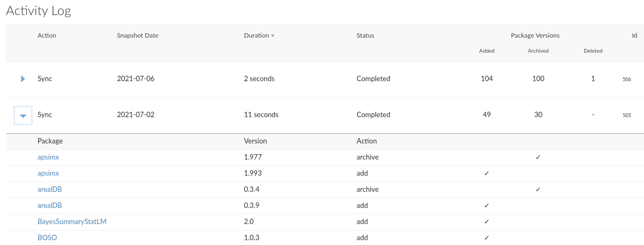Click version 2.0 cell for BayesSummaryStatLM

249,221
